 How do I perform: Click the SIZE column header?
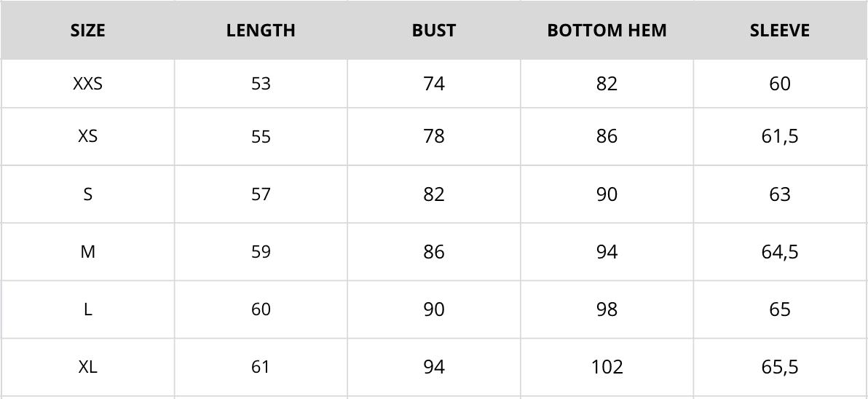(x=87, y=31)
